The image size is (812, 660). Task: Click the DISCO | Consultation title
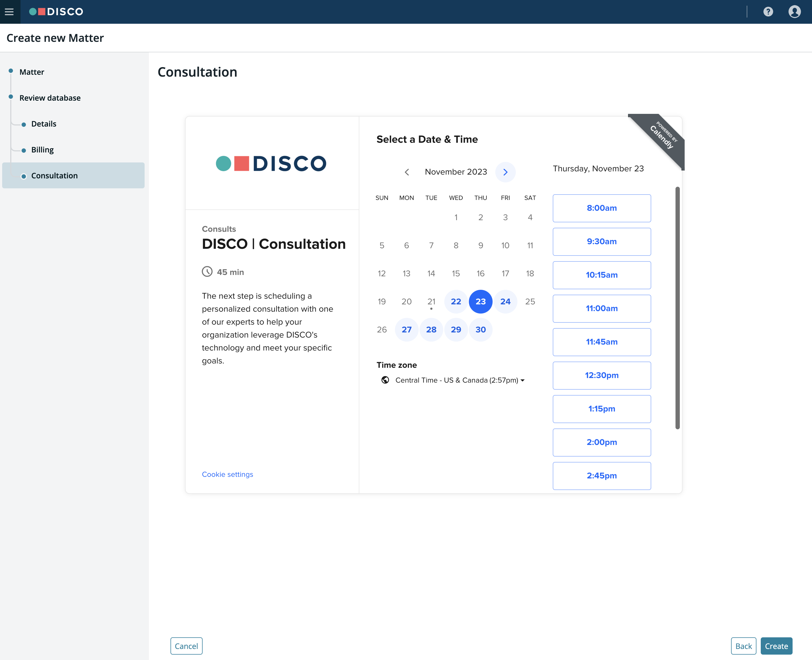274,244
